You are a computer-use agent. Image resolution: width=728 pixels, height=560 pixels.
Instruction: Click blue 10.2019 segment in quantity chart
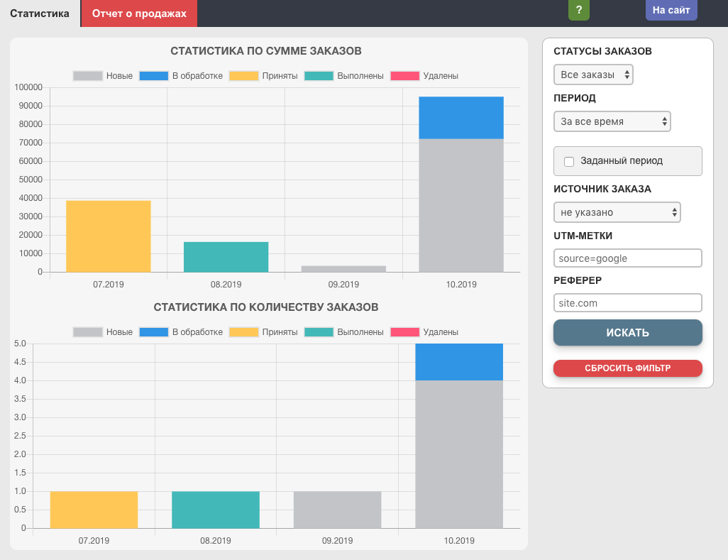pos(459,362)
